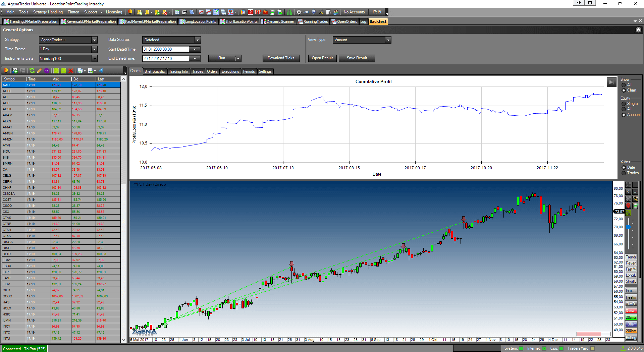Toggle the 20sma indicator button

pyautogui.click(x=631, y=318)
